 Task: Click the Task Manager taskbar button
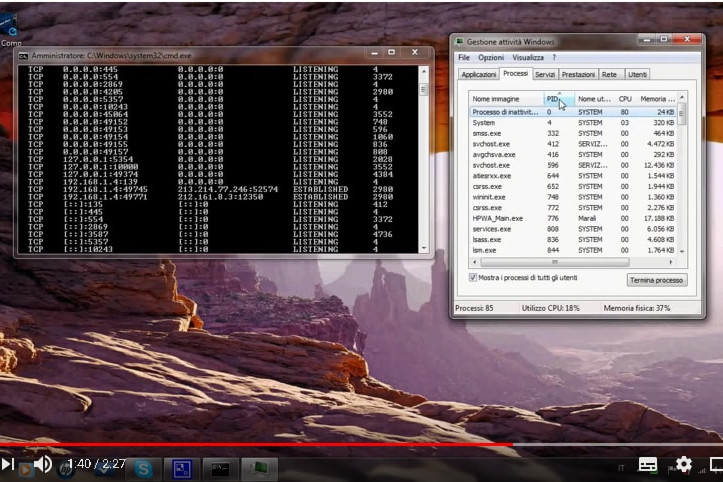coord(260,469)
